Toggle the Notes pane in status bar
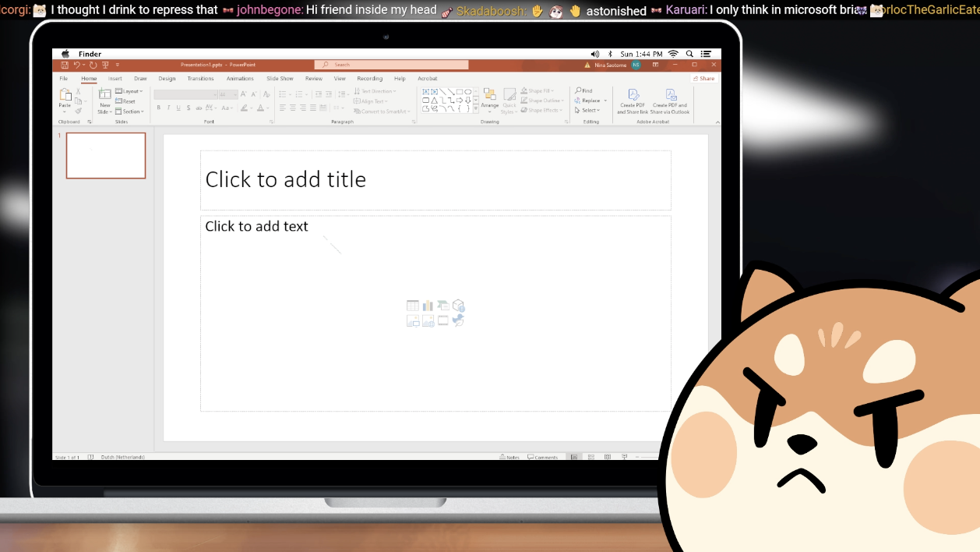 [x=509, y=457]
